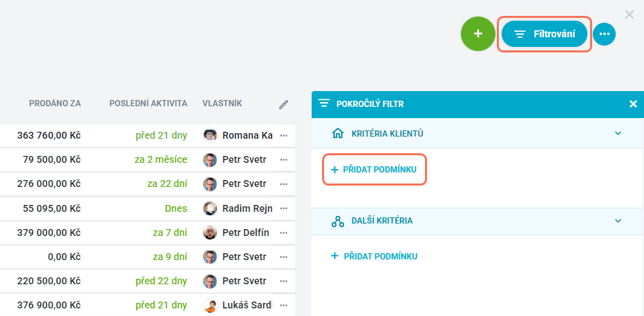
Task: Collapse the Kritéria klientů section chevron
Action: point(618,133)
